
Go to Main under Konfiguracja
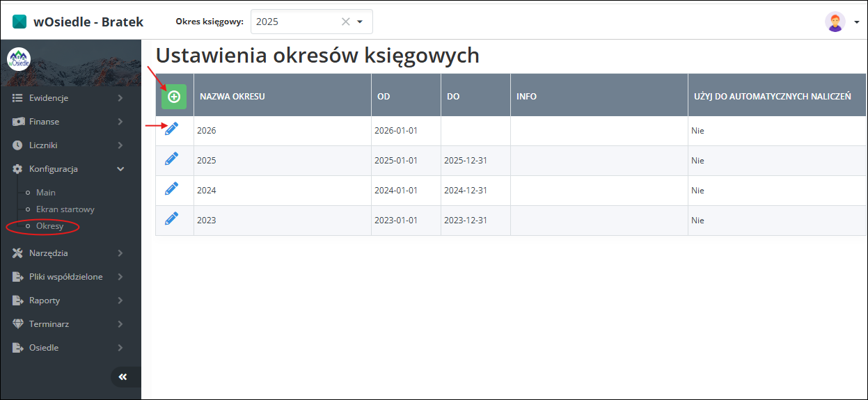pyautogui.click(x=46, y=193)
